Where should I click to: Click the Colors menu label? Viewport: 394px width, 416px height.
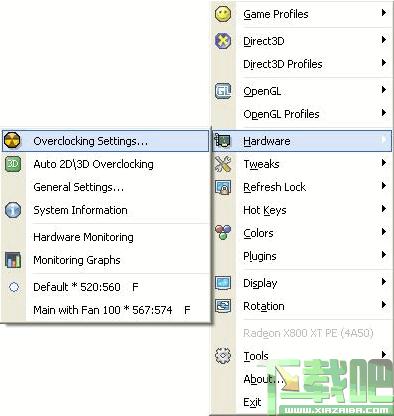point(258,233)
